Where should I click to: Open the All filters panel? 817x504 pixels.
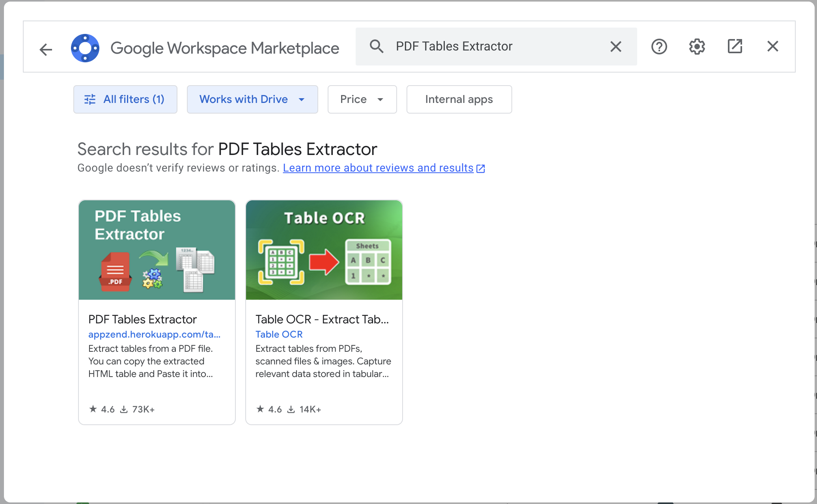(x=125, y=99)
